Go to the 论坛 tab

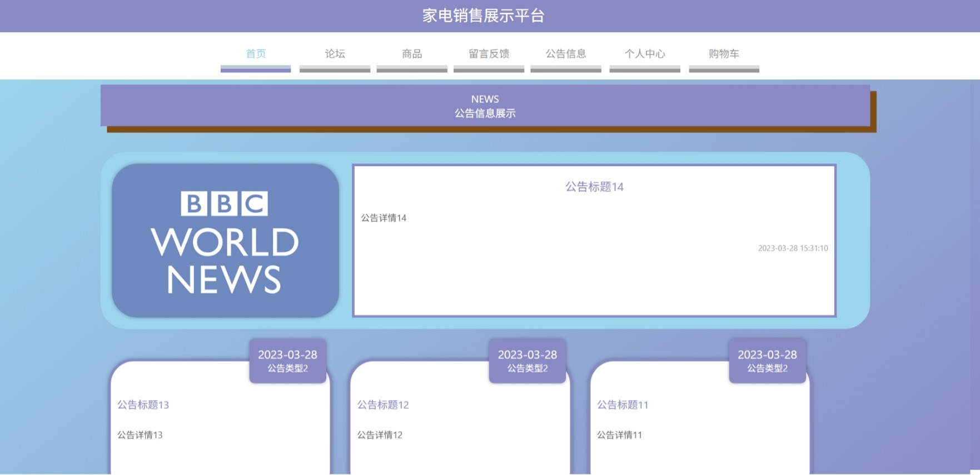(x=335, y=54)
